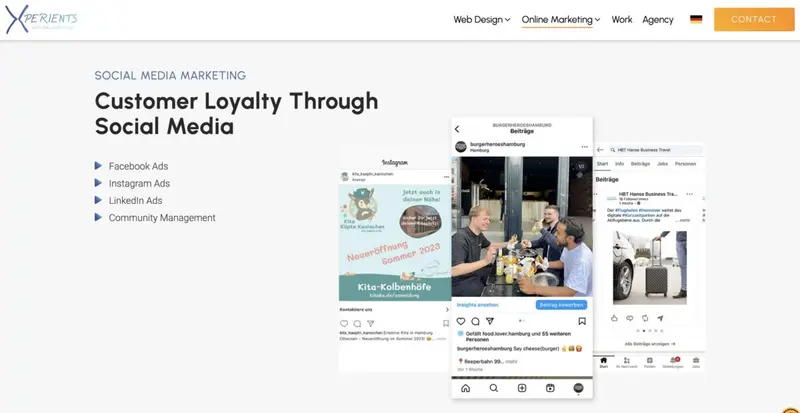Viewport: 800px width, 413px height.
Task: Tap search magnifier in Instagram bottom bar
Action: (x=493, y=388)
